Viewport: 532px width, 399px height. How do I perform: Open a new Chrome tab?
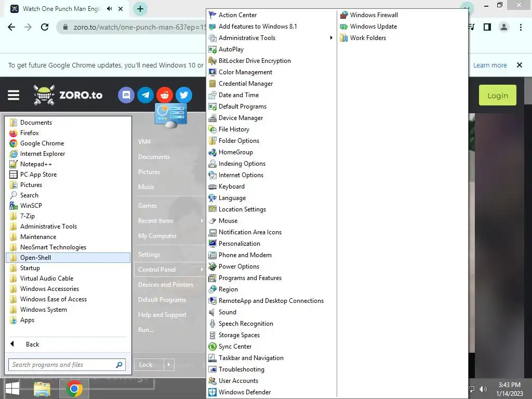(x=140, y=9)
